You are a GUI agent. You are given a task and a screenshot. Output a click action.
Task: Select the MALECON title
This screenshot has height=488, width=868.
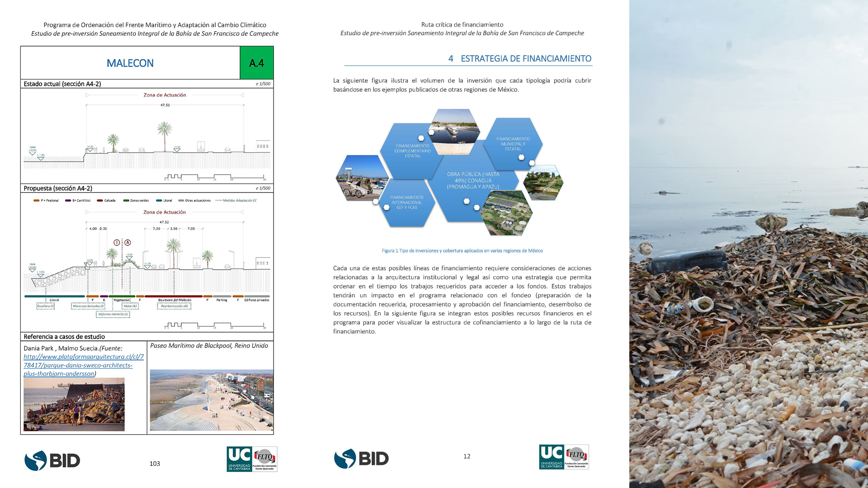click(130, 63)
